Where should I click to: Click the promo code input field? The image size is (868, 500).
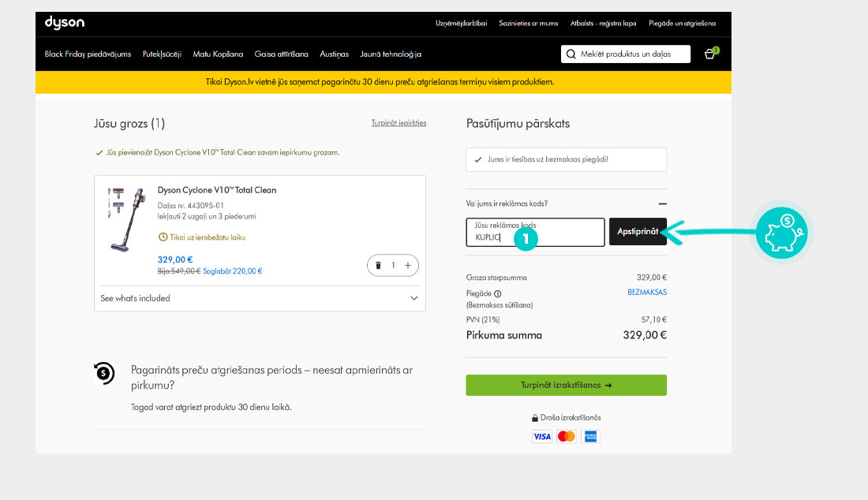(x=535, y=232)
